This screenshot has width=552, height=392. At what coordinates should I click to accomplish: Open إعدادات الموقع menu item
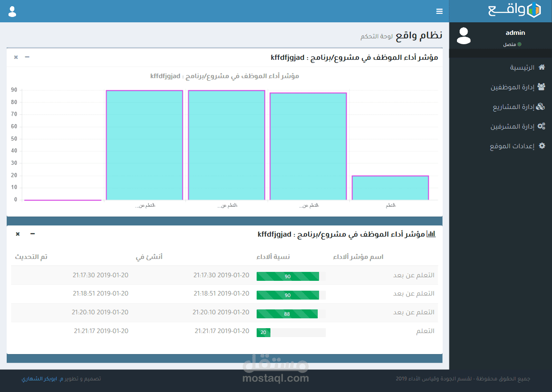[501, 146]
